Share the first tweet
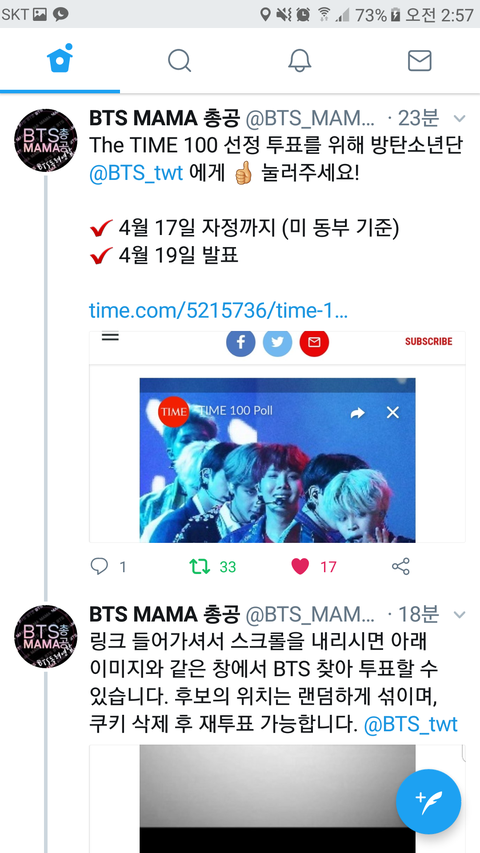Image resolution: width=480 pixels, height=853 pixels. tap(401, 567)
